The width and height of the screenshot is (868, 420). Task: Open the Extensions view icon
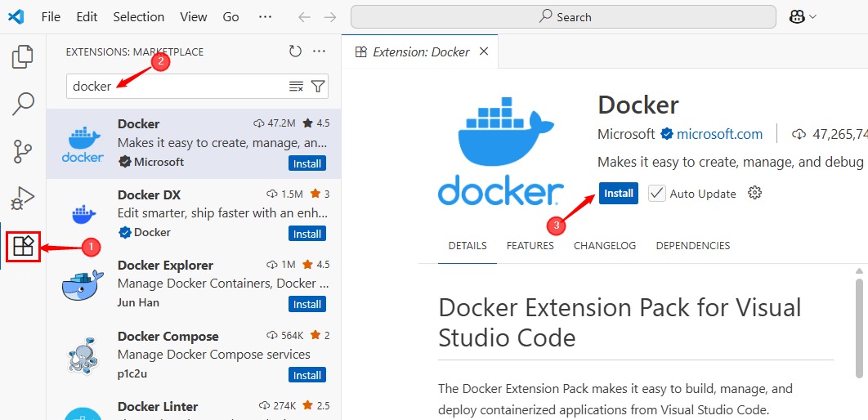coord(23,246)
